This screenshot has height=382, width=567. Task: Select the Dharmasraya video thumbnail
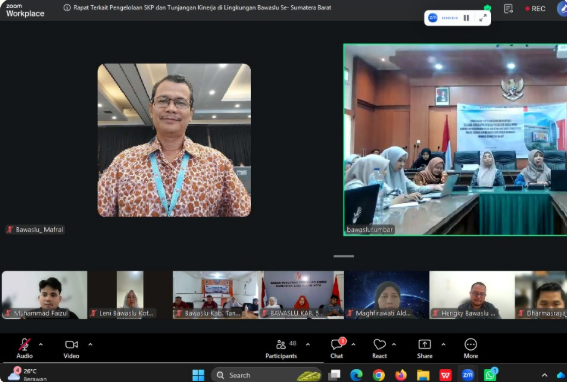[541, 295]
